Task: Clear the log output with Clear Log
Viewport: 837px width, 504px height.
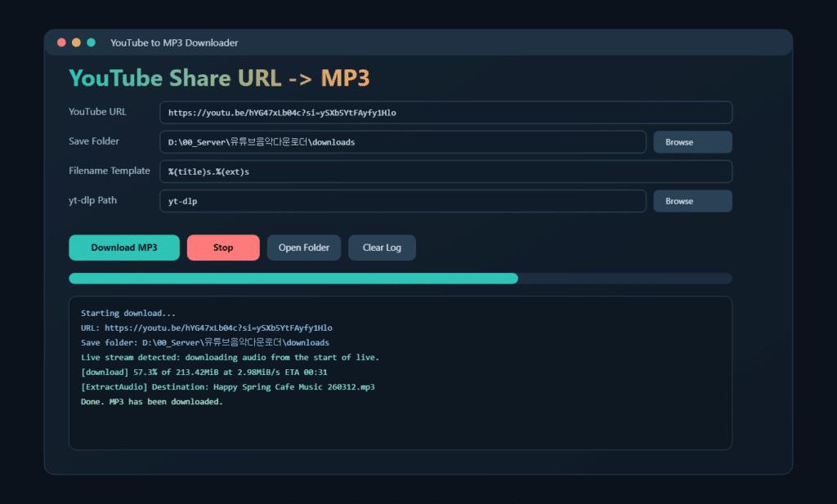Action: [382, 248]
